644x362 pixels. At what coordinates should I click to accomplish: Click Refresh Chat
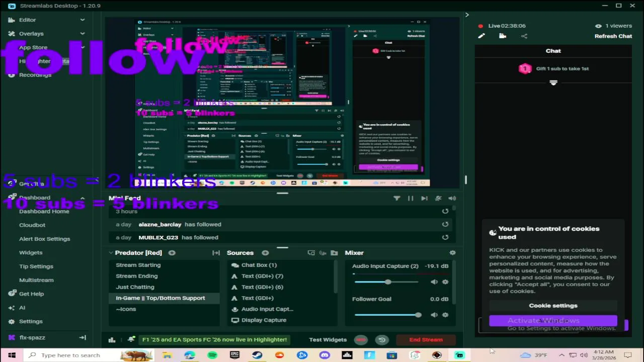pos(613,36)
